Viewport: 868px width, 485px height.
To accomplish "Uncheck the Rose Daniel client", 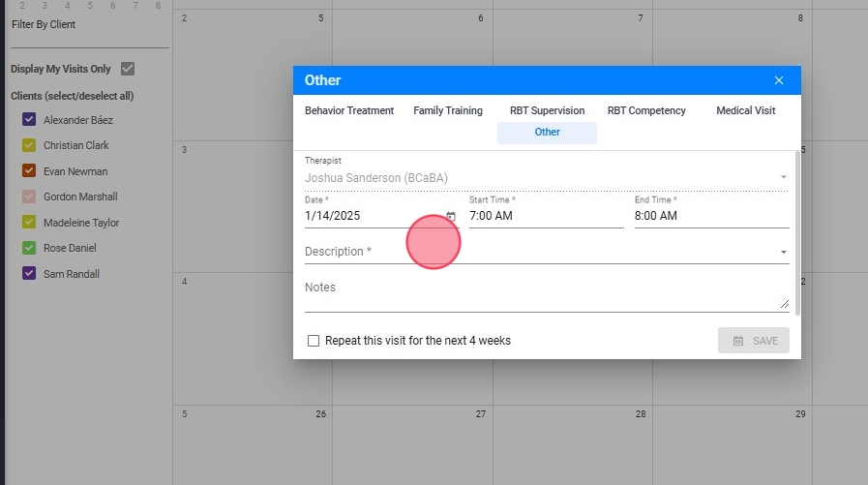I will [x=29, y=248].
